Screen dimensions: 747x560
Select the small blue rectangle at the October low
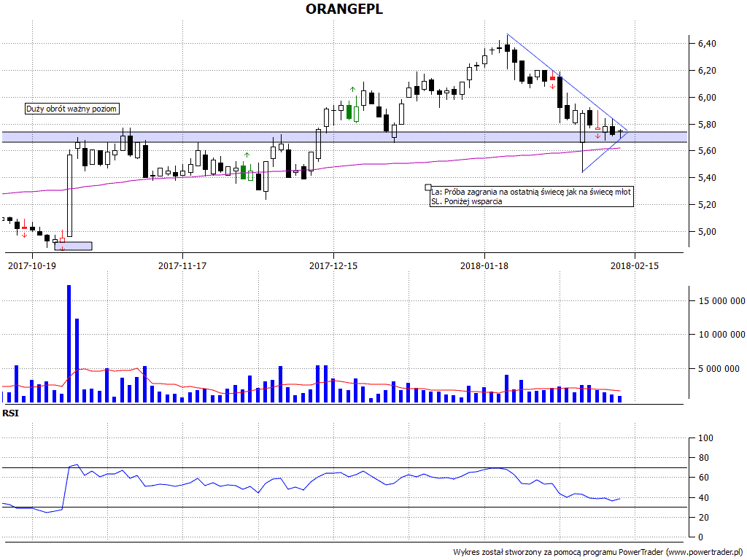point(74,246)
